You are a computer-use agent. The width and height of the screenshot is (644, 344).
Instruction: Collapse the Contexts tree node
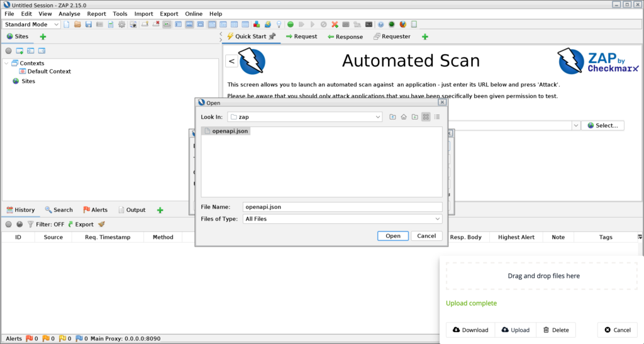6,64
